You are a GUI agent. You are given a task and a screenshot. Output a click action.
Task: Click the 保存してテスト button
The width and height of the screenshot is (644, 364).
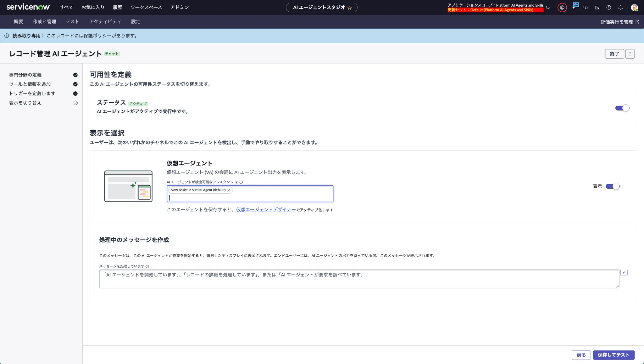(x=613, y=355)
